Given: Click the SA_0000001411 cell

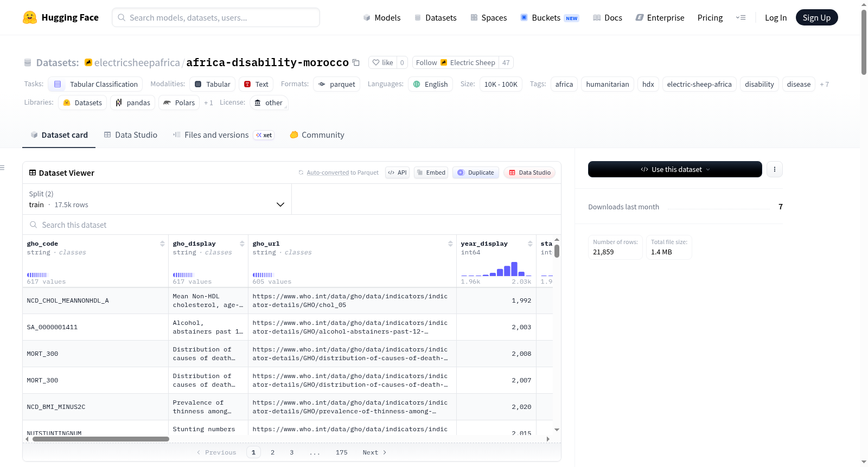Looking at the screenshot, I should (x=95, y=327).
